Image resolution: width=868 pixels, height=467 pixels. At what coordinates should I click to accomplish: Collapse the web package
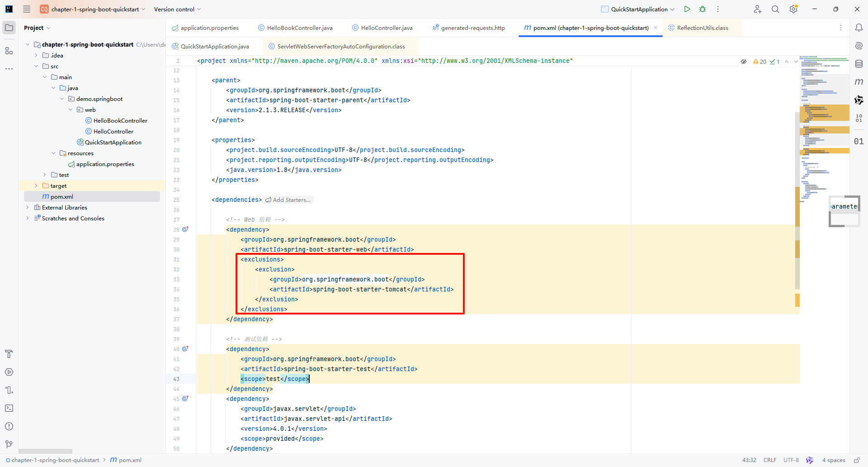coord(71,110)
